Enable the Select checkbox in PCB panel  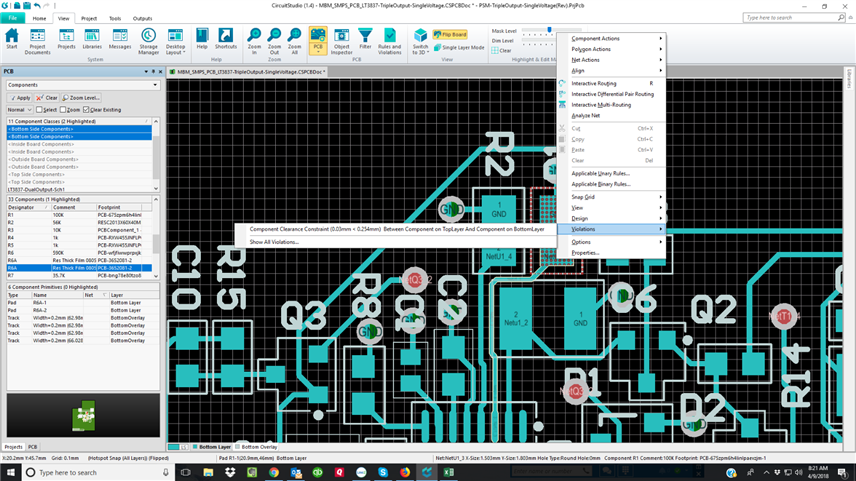pyautogui.click(x=40, y=110)
